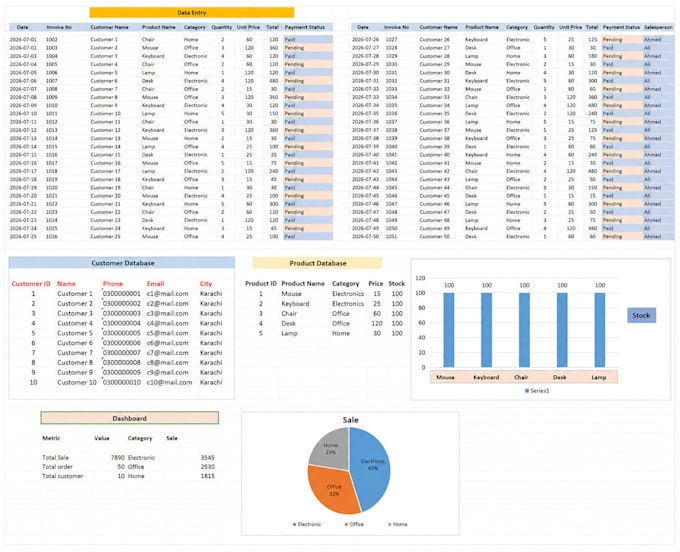Click the Price column header
This screenshot has height=552, width=680.
[x=376, y=284]
